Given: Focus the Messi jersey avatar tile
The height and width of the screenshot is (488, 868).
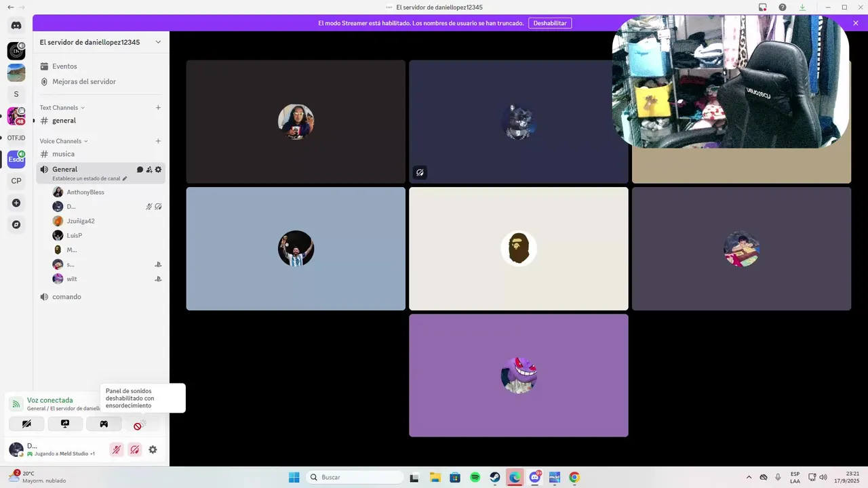Looking at the screenshot, I should [296, 249].
